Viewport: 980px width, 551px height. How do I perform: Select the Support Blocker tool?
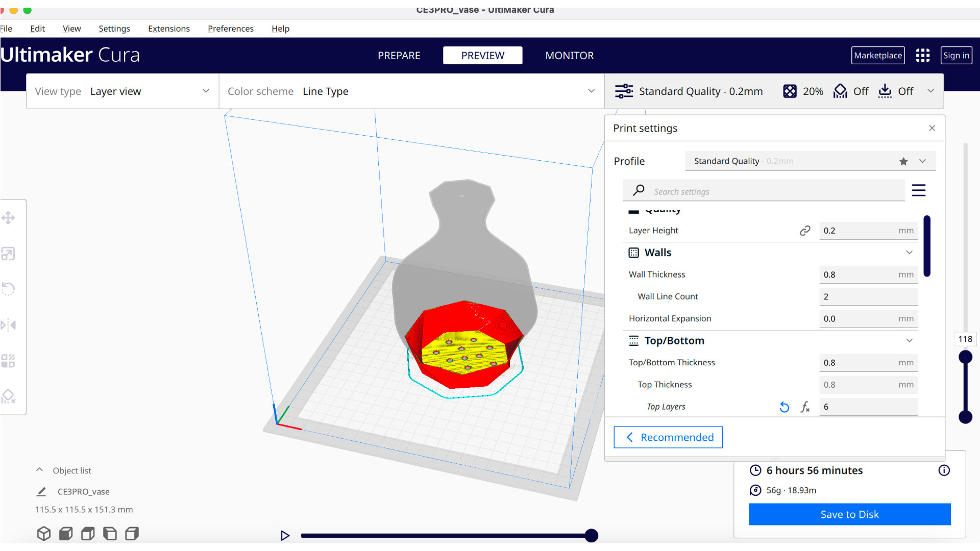coord(8,396)
